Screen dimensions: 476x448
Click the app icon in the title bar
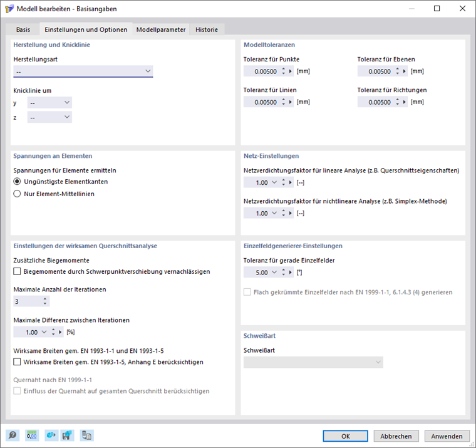pyautogui.click(x=9, y=9)
